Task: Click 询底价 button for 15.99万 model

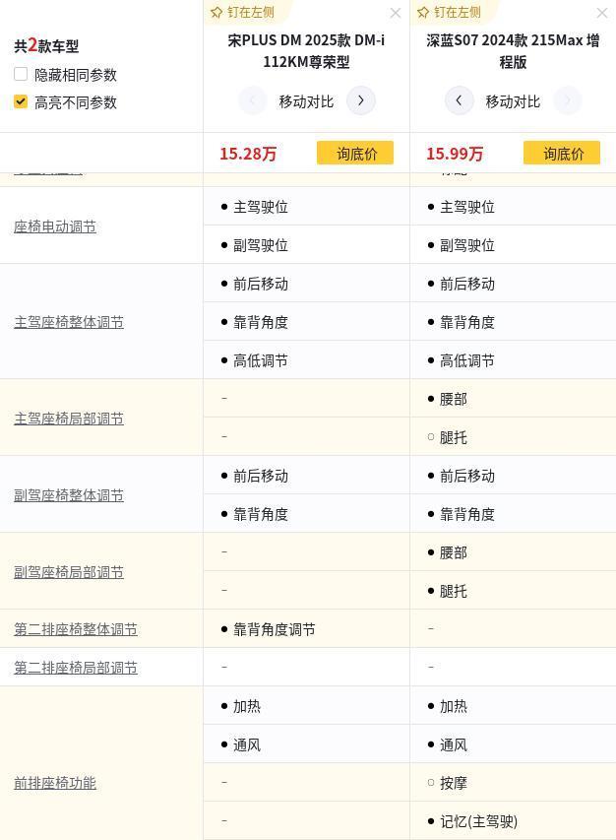Action: click(x=562, y=153)
